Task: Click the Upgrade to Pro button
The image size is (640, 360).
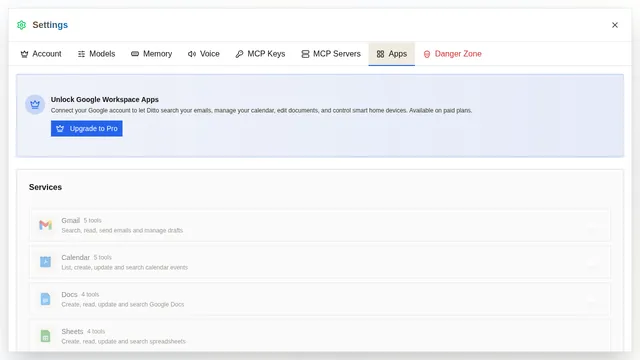Action: 87,129
